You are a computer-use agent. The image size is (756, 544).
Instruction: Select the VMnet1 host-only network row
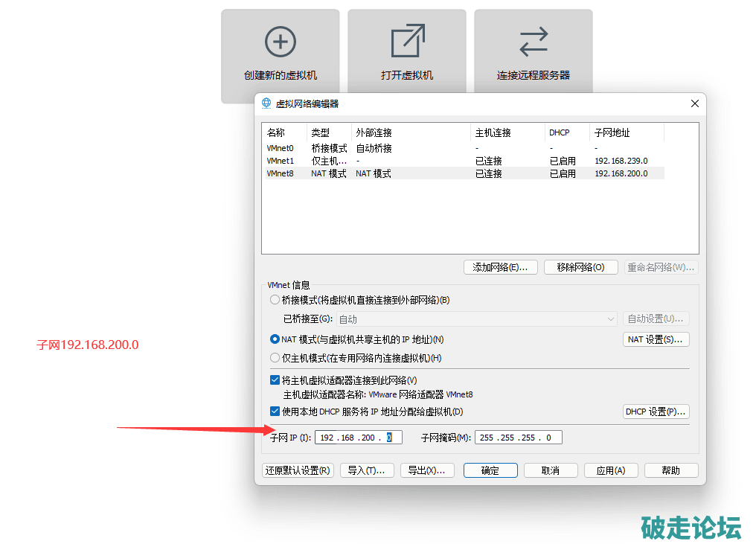click(x=281, y=161)
